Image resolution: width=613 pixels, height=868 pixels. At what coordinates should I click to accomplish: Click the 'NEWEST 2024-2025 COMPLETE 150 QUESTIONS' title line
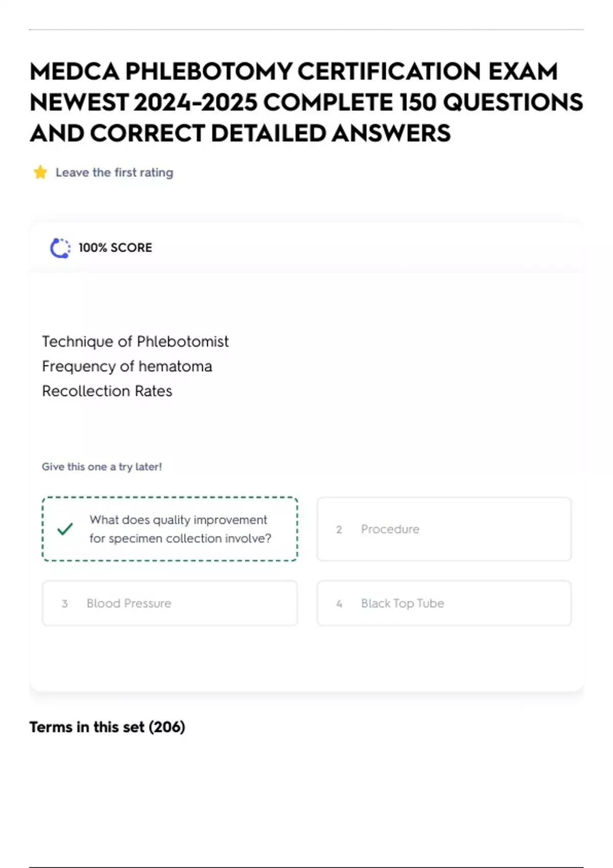click(x=306, y=103)
